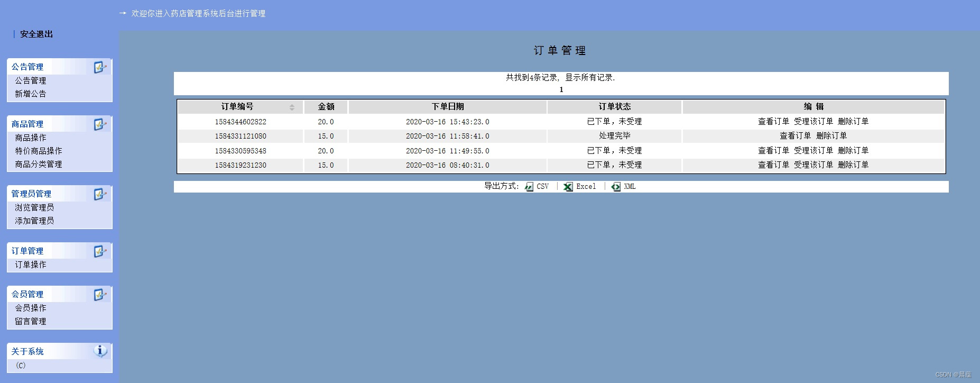Click 安全退出 to log out
980x383 pixels.
[36, 34]
